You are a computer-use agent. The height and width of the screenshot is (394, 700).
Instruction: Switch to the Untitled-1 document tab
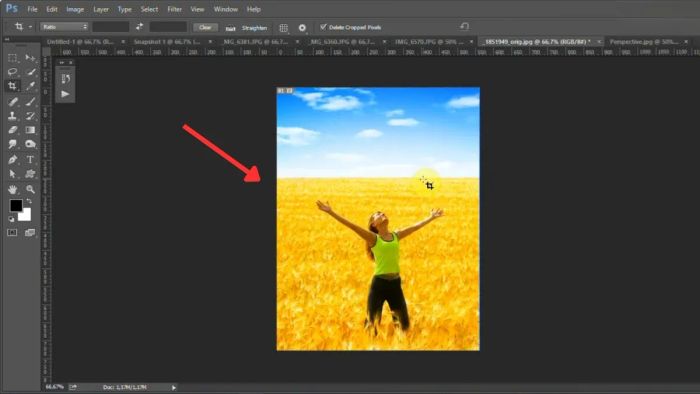(x=80, y=42)
